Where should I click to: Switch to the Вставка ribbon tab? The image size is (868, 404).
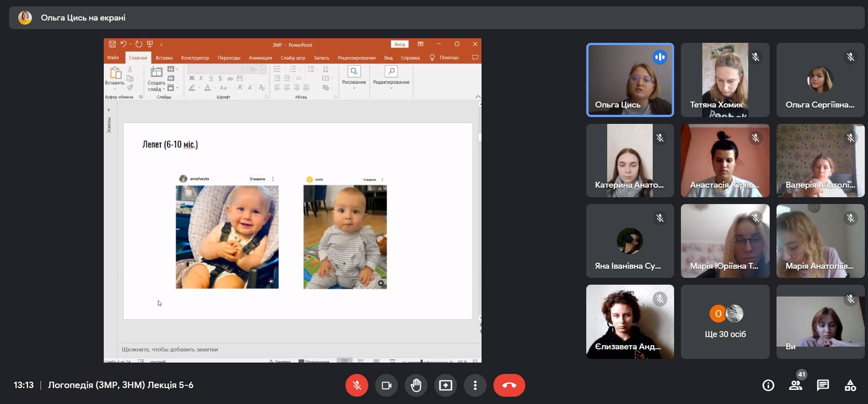point(164,58)
